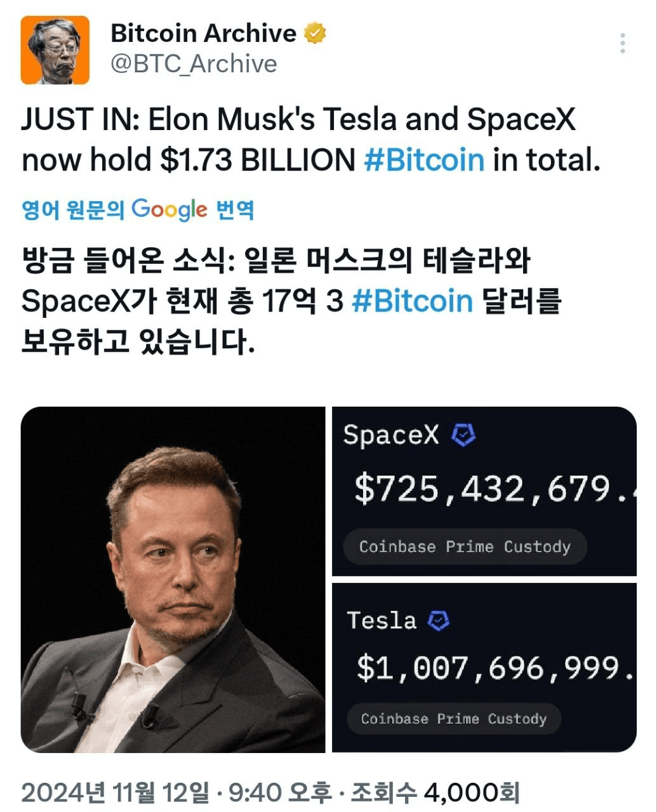Click the SpaceX Coinbase Prime Custody tag

pyautogui.click(x=465, y=547)
